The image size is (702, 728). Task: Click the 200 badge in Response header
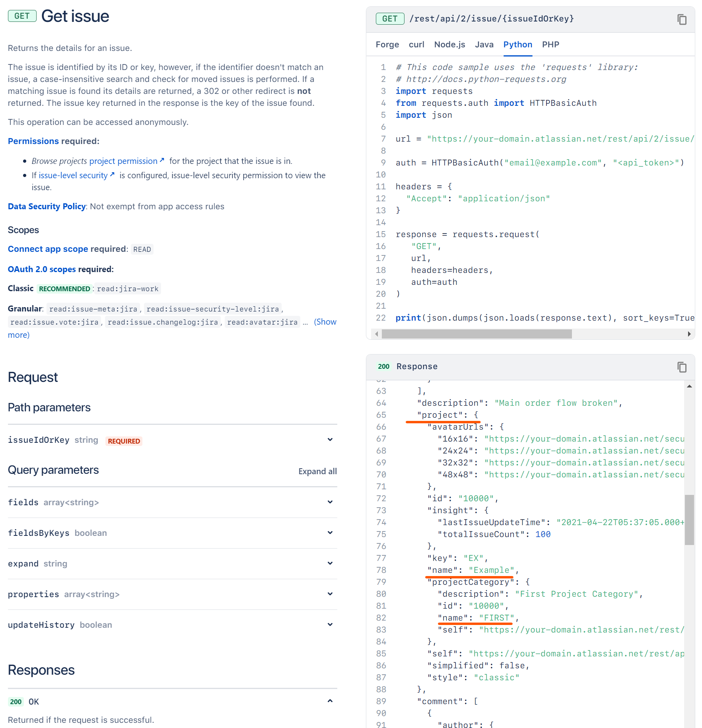point(383,366)
